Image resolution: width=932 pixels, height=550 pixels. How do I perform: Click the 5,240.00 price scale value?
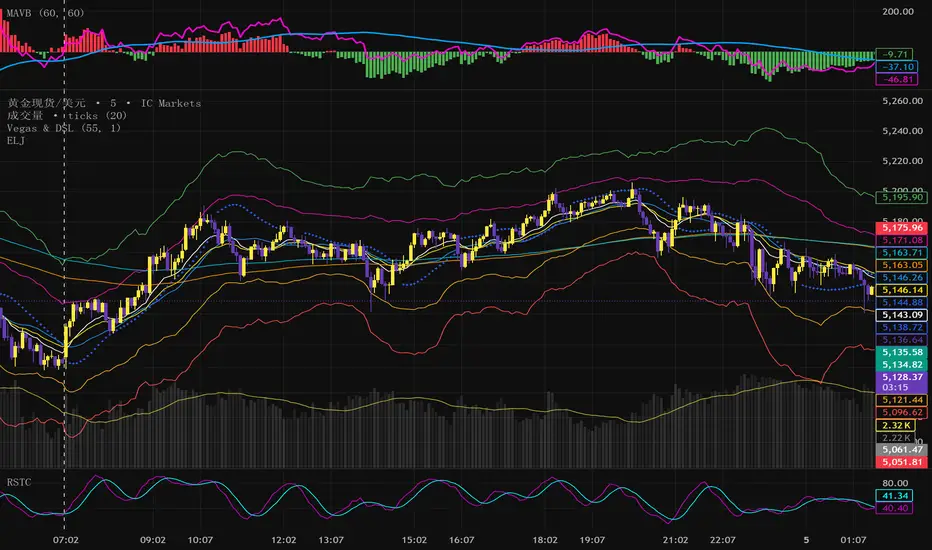pos(902,131)
